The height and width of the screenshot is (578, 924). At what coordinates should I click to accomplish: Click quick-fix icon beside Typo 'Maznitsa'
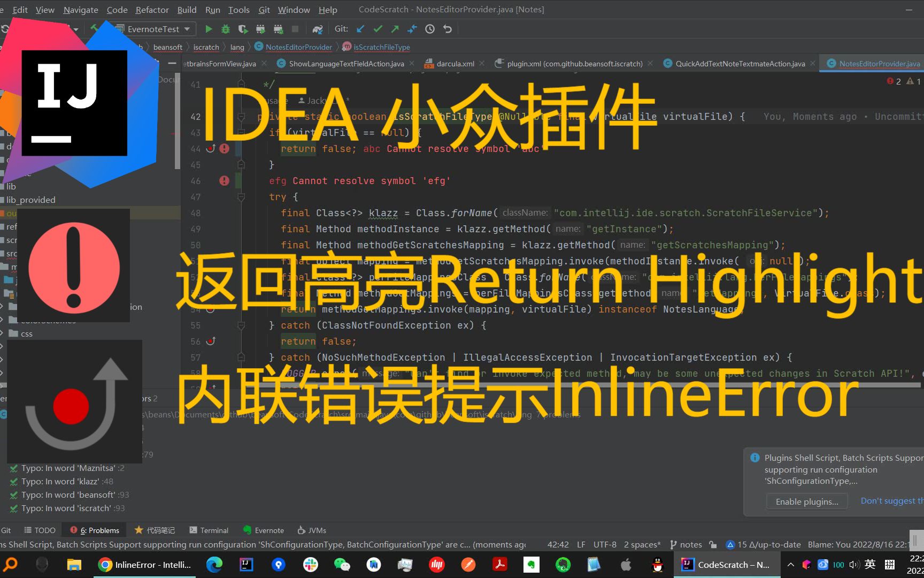coord(14,468)
